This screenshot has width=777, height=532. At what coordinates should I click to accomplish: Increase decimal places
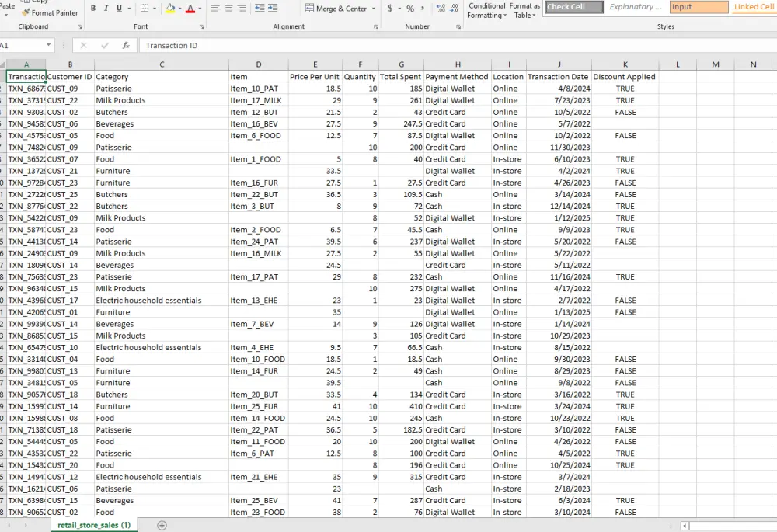pyautogui.click(x=441, y=9)
